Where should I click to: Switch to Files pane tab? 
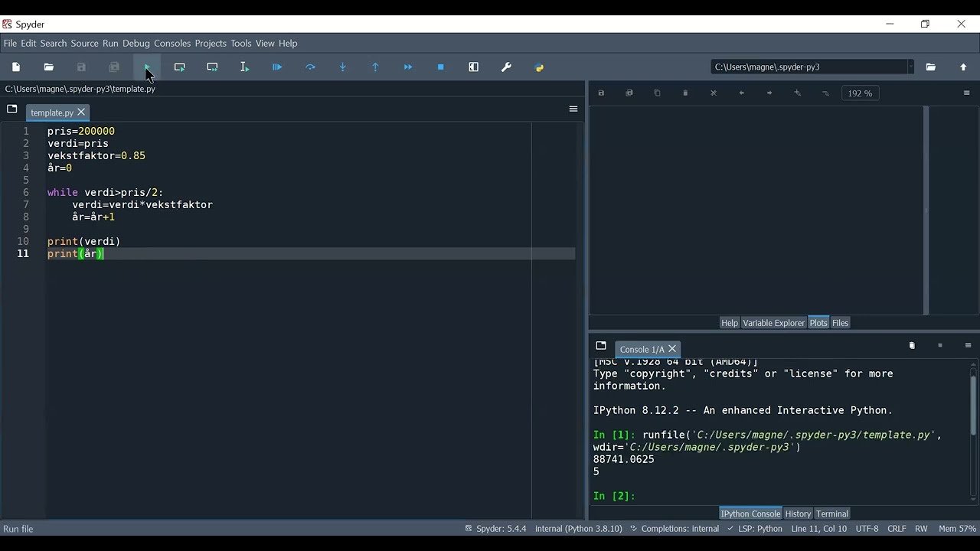(x=841, y=323)
